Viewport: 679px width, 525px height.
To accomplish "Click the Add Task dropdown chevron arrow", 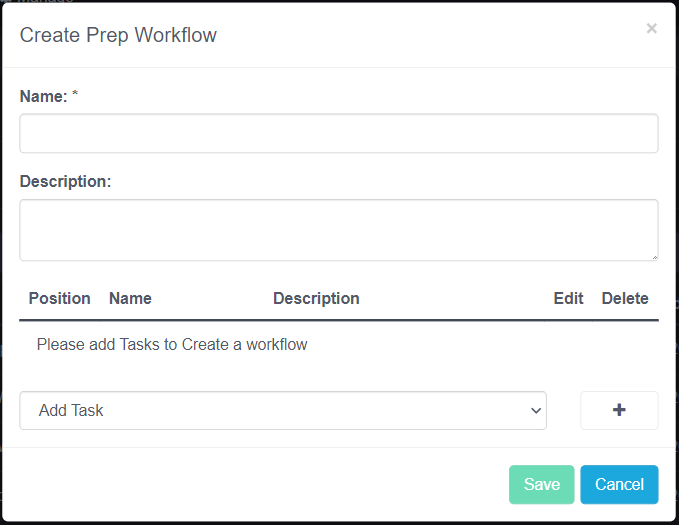I will (536, 410).
